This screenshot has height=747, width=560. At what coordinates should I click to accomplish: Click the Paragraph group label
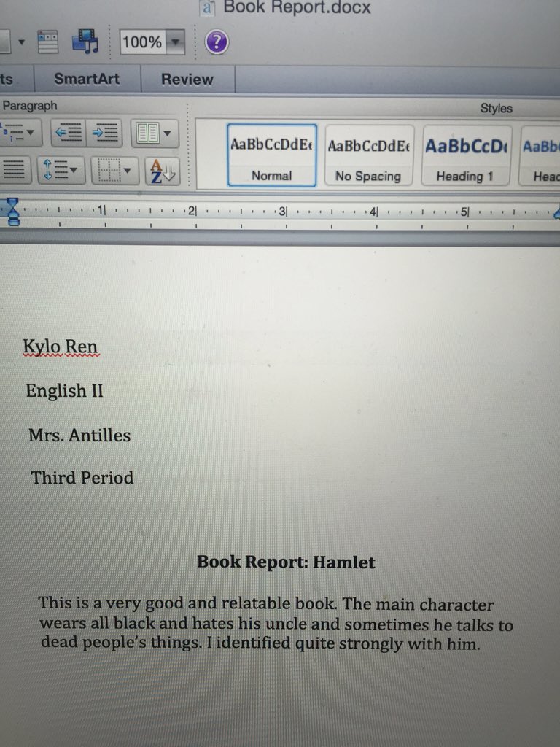point(29,106)
